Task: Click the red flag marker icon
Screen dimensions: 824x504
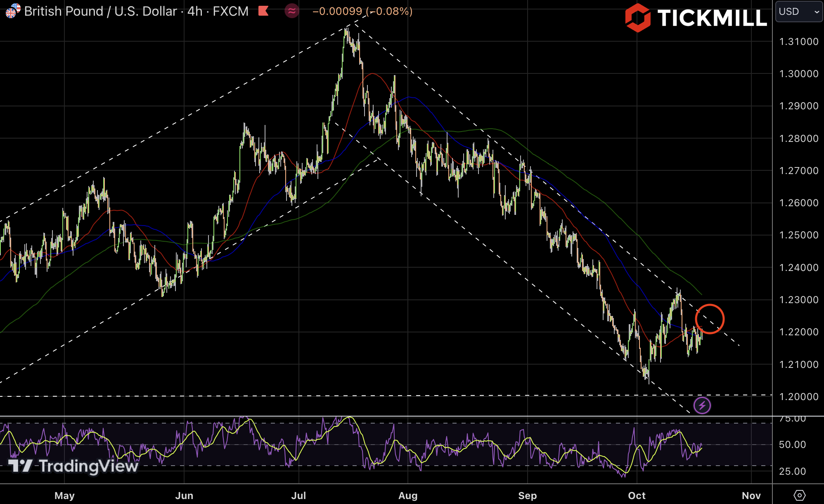Action: [263, 11]
